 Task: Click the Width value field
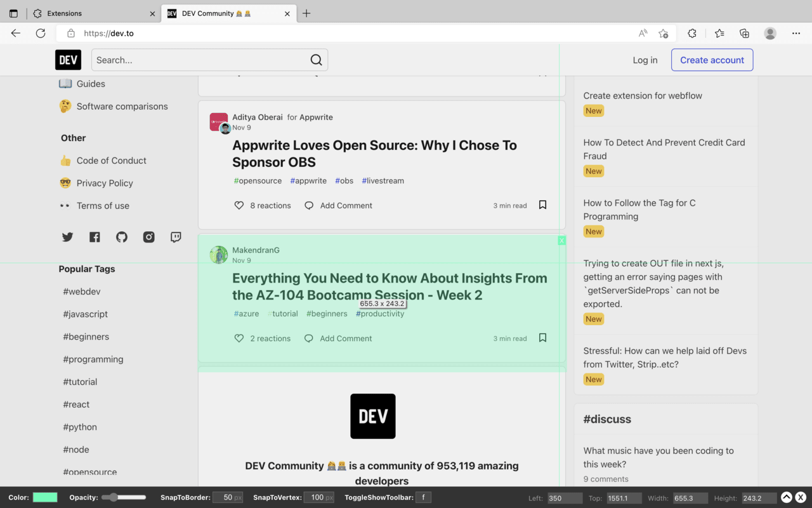point(690,498)
